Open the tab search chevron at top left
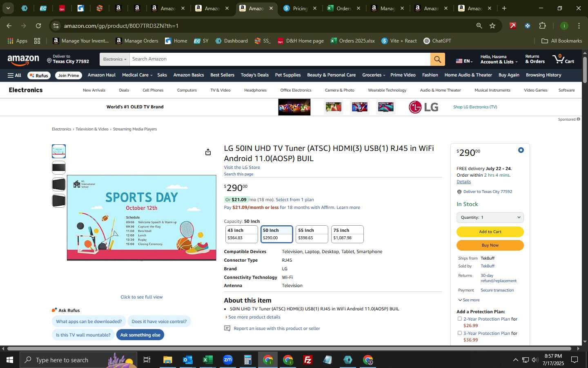 point(8,8)
